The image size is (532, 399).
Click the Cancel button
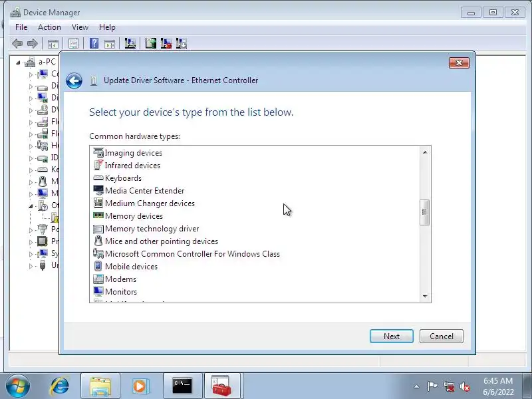pyautogui.click(x=441, y=336)
